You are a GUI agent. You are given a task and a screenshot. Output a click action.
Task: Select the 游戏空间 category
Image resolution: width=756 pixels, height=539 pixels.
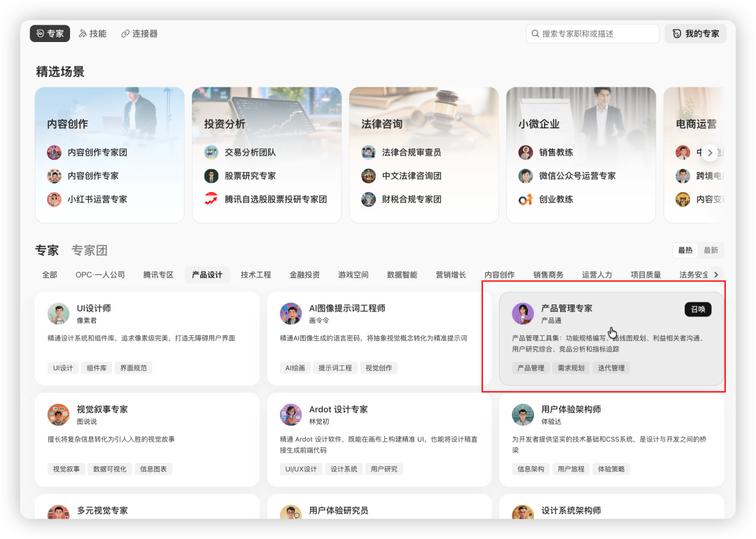[x=353, y=275]
